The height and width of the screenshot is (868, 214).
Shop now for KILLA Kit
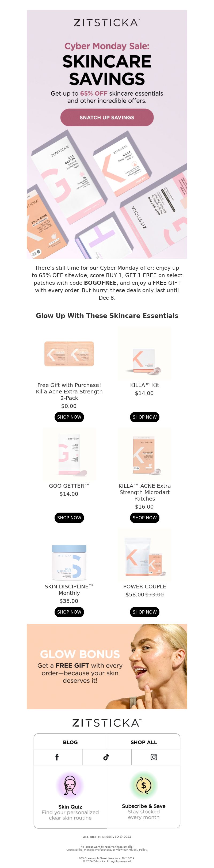(145, 417)
